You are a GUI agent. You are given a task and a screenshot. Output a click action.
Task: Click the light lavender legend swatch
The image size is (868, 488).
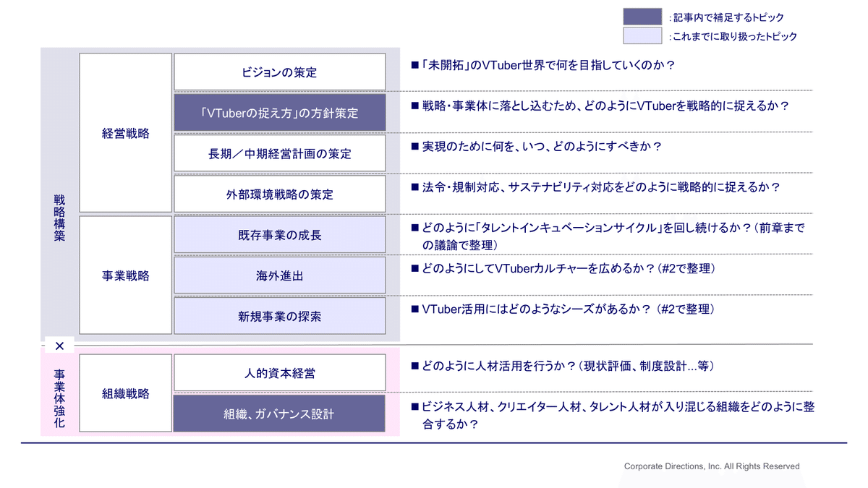(642, 35)
